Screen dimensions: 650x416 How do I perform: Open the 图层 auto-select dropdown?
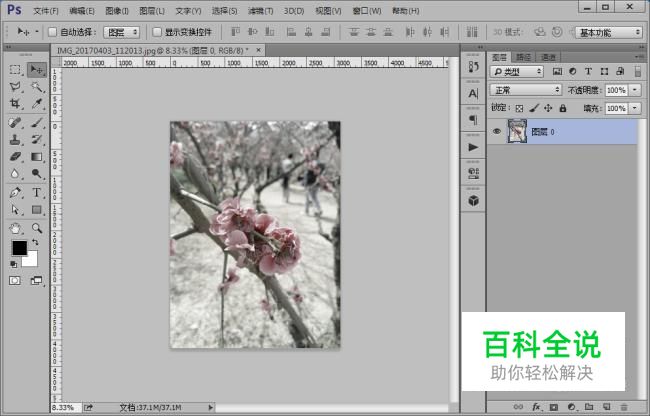(x=121, y=32)
